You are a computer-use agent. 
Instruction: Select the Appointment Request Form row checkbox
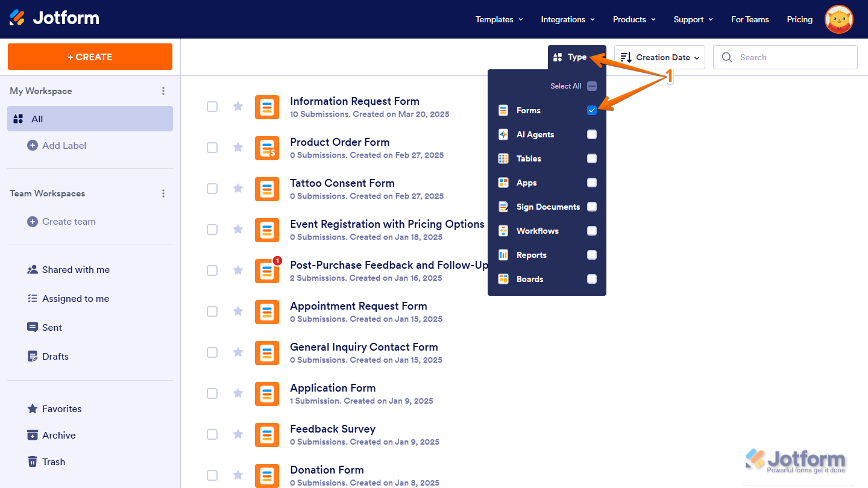212,311
